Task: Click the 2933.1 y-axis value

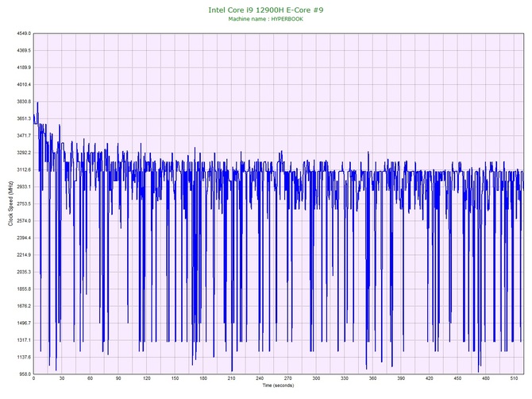Action: click(24, 187)
